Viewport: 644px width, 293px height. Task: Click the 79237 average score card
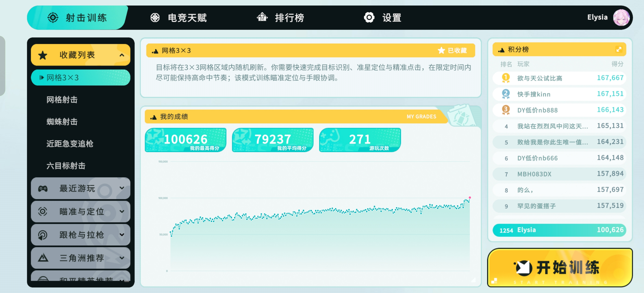(x=272, y=140)
